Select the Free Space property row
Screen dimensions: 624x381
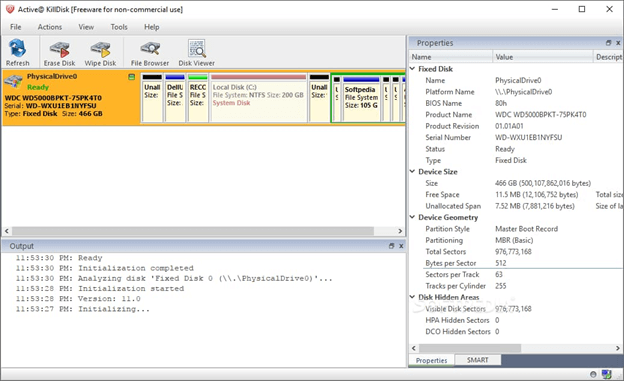click(x=516, y=195)
